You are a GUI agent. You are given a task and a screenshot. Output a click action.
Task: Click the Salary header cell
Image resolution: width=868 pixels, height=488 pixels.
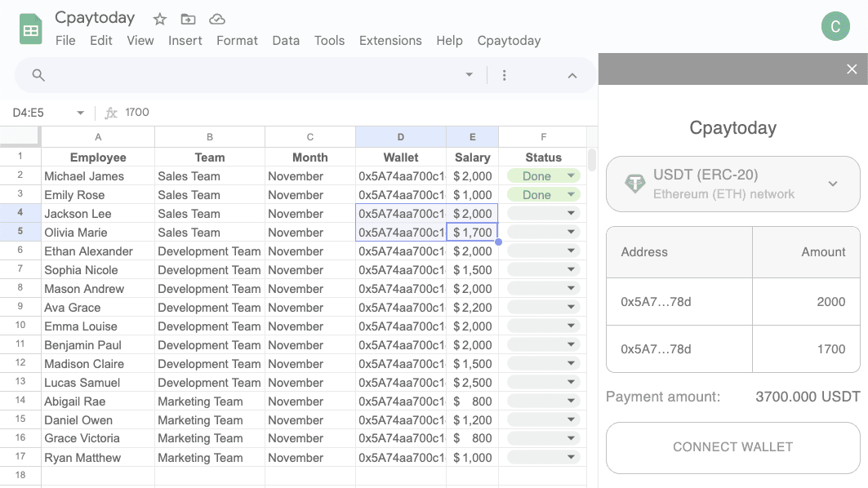[472, 157]
